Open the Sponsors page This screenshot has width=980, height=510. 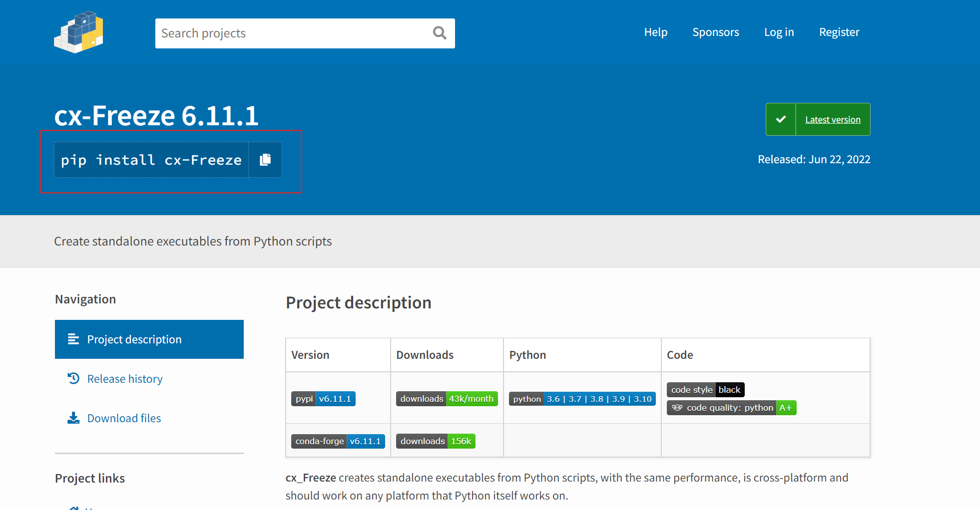[x=716, y=32]
